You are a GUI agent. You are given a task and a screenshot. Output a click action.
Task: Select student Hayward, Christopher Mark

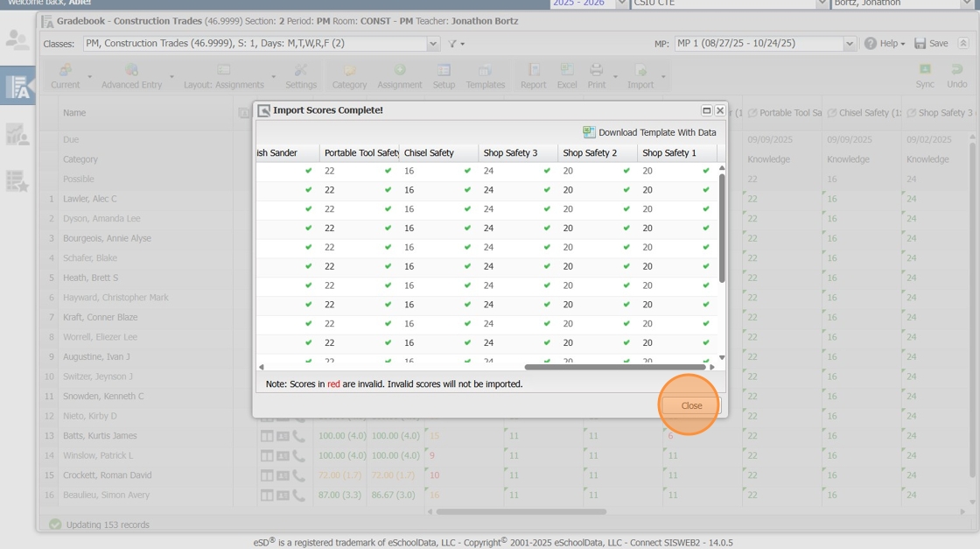[115, 298]
